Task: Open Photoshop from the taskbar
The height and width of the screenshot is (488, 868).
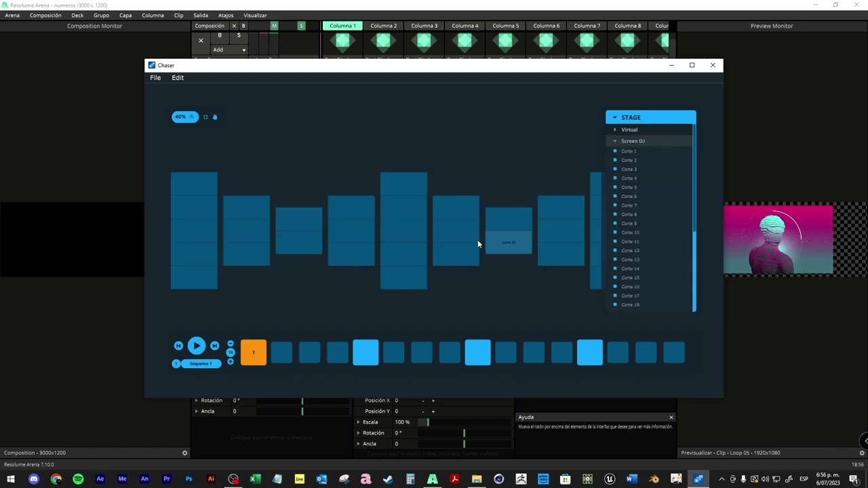Action: coord(189,479)
